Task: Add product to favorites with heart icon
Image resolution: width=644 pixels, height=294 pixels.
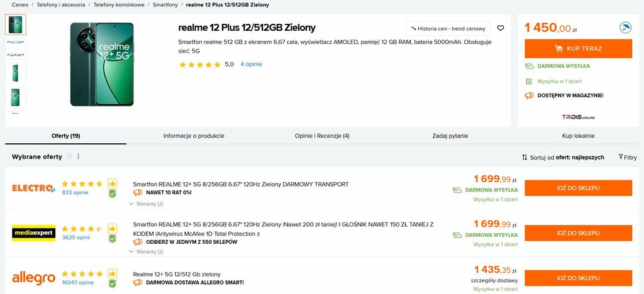Action: 500,28
